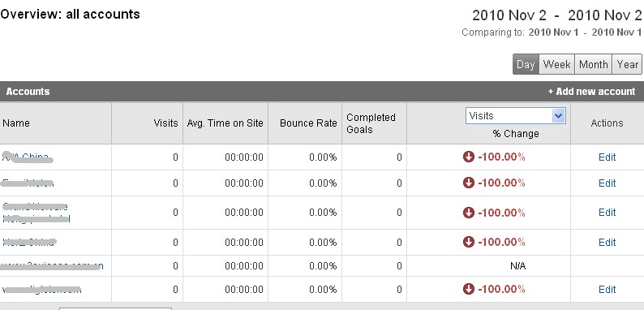Click the dropdown arrow beside Visits selector
The width and height of the screenshot is (644, 310).
click(x=559, y=116)
